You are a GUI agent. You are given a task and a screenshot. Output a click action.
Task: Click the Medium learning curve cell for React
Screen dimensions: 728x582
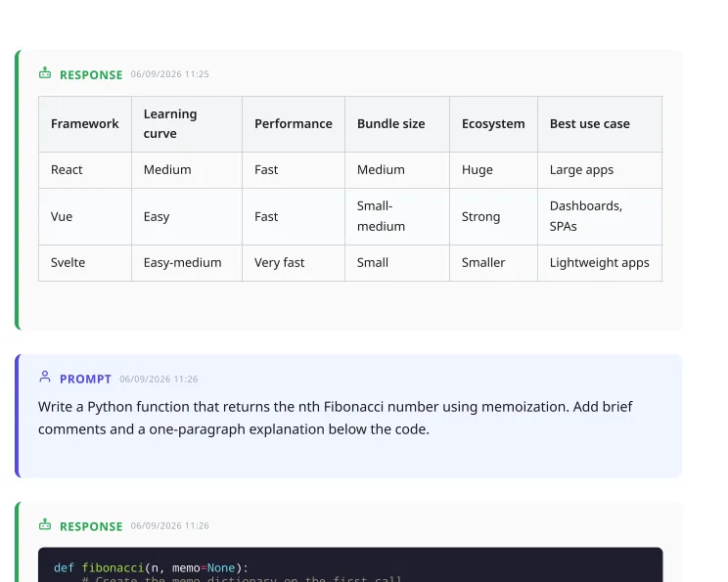(187, 170)
